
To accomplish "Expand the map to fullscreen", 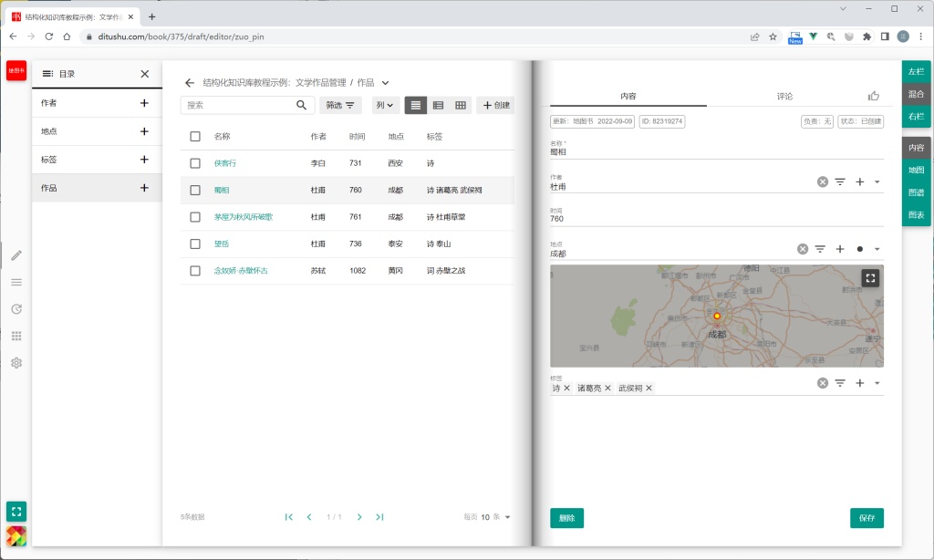I will click(x=870, y=278).
